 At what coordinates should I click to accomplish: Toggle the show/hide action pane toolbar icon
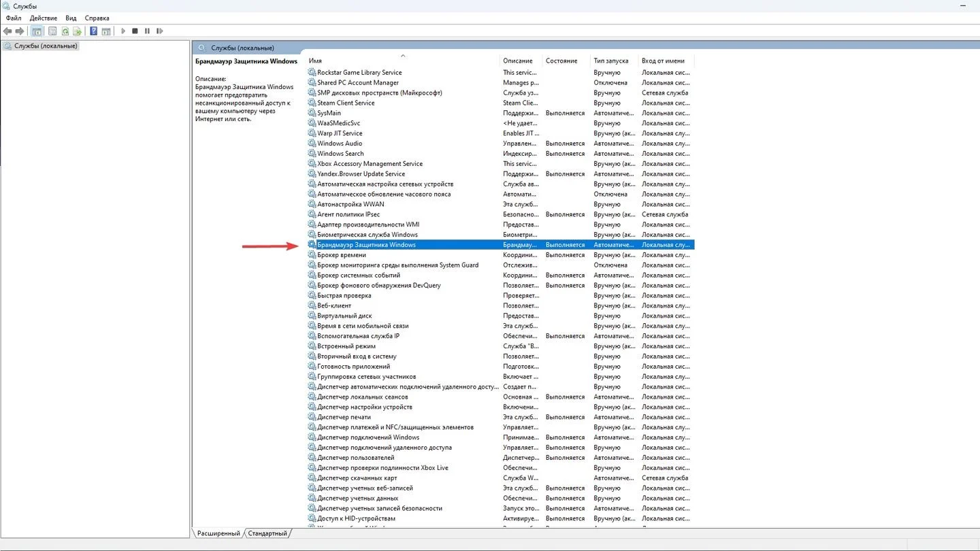106,31
